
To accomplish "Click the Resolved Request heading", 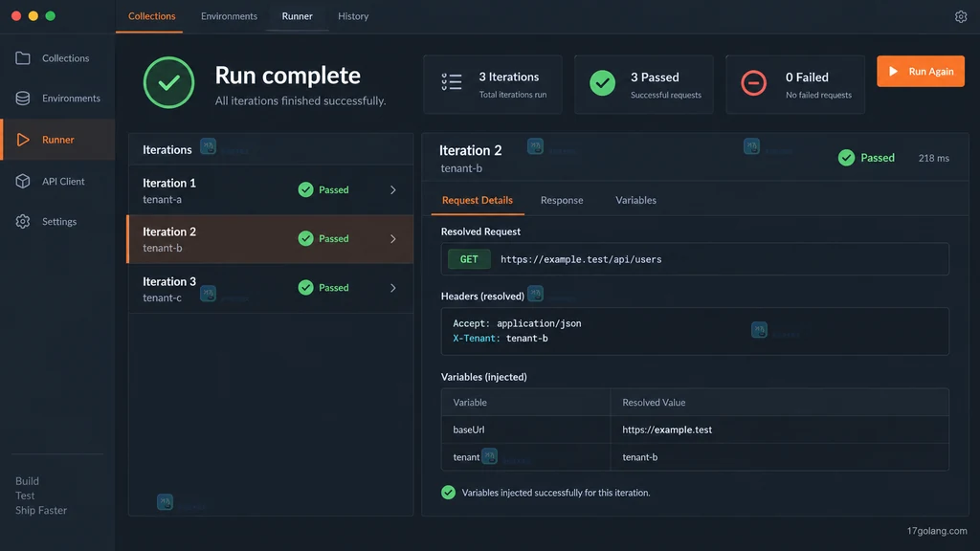I will (x=480, y=231).
